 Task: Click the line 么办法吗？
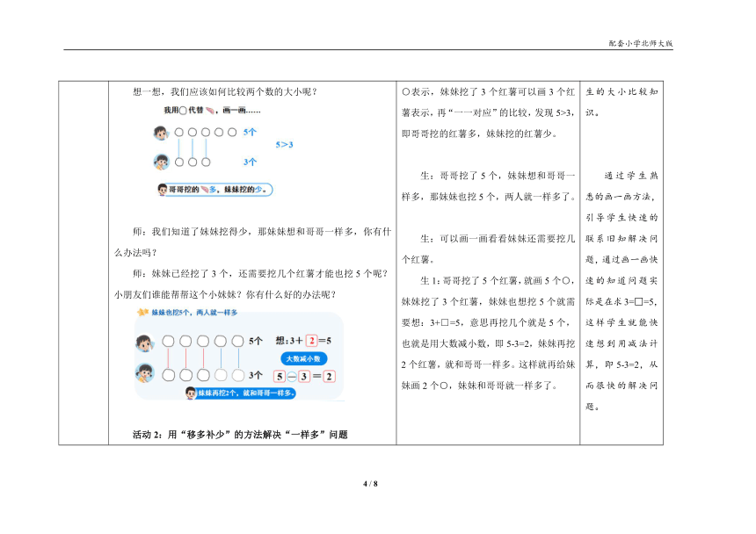(135, 253)
